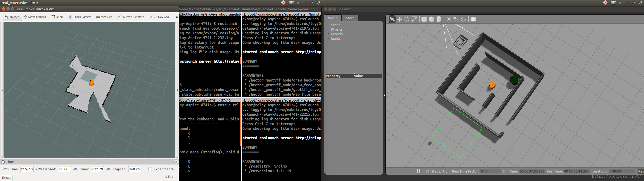Click the Reset button in RViz

(x=7, y=177)
